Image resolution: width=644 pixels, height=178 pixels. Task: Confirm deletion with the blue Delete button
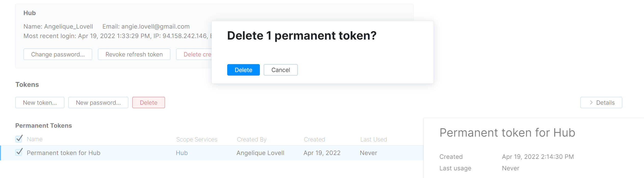243,70
